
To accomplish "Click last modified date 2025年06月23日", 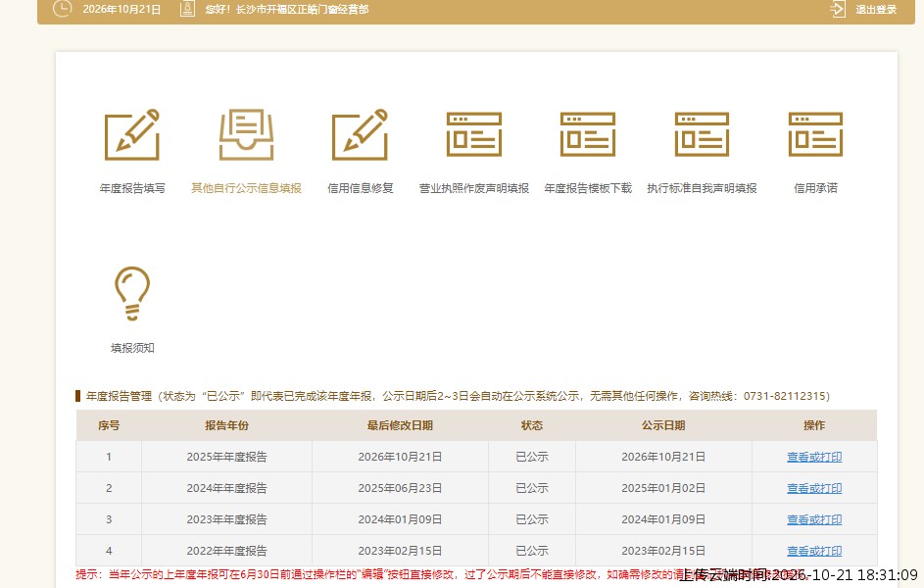I will click(400, 488).
